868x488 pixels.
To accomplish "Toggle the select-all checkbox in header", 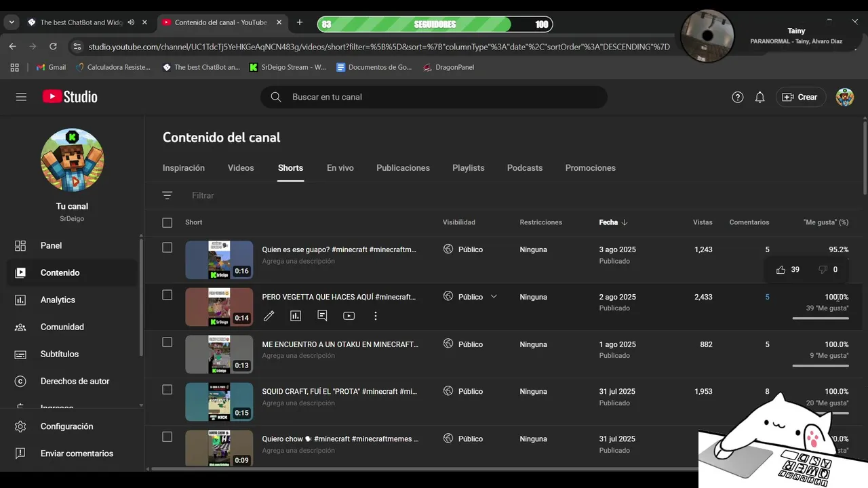I will (x=167, y=222).
